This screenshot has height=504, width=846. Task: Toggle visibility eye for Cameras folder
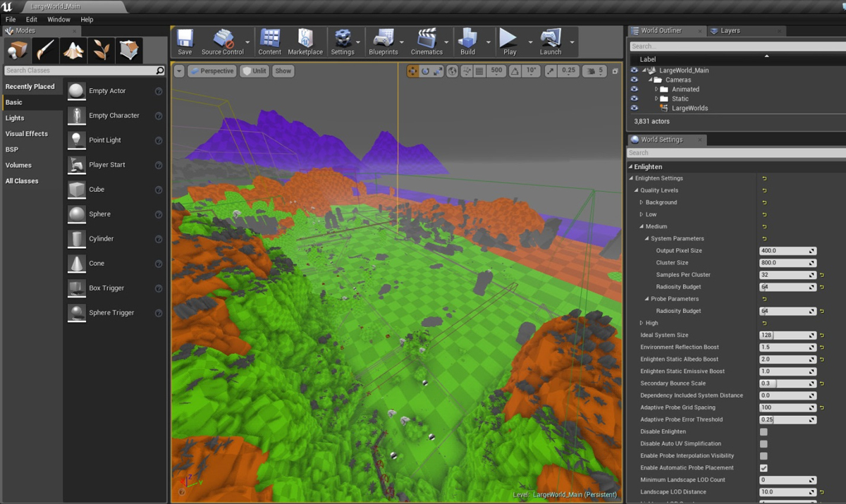pos(634,80)
